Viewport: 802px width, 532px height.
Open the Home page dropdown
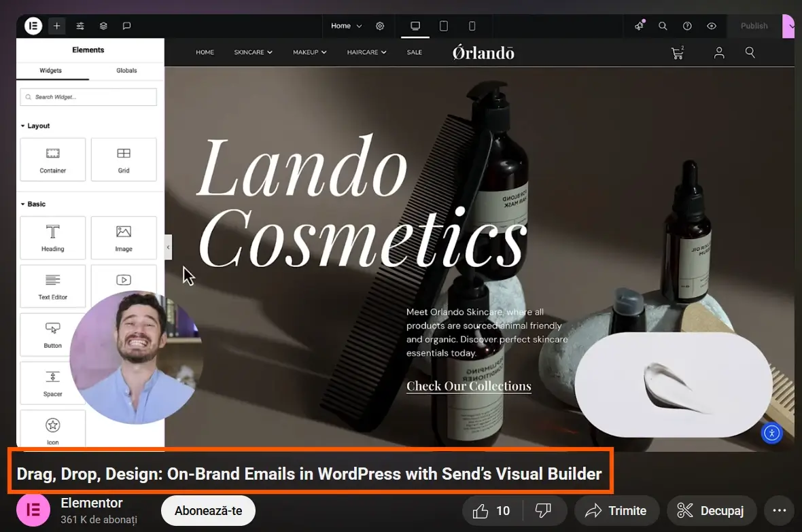(346, 26)
